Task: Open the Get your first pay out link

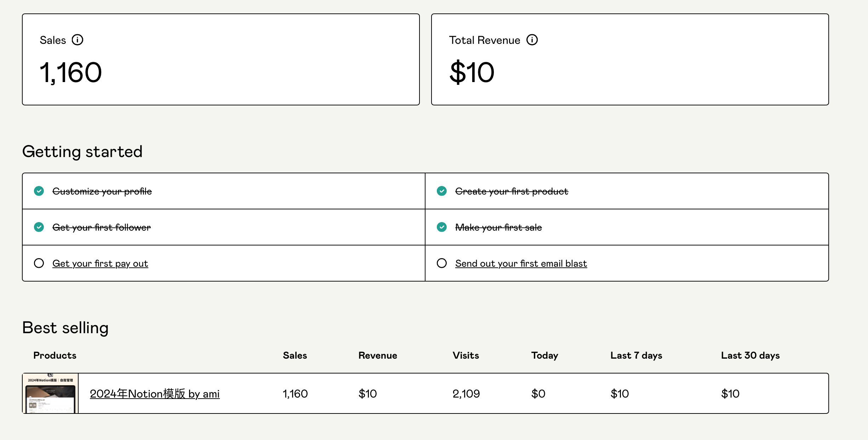Action: (x=100, y=264)
